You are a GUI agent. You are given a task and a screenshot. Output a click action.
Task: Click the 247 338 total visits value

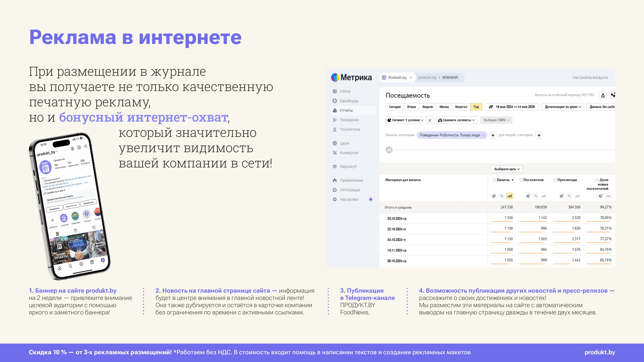(x=507, y=207)
